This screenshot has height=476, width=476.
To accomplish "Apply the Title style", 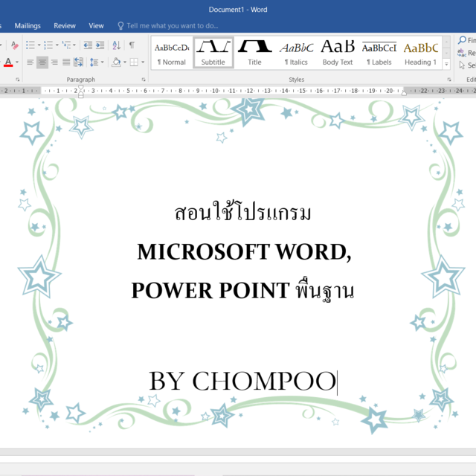I will click(x=254, y=53).
